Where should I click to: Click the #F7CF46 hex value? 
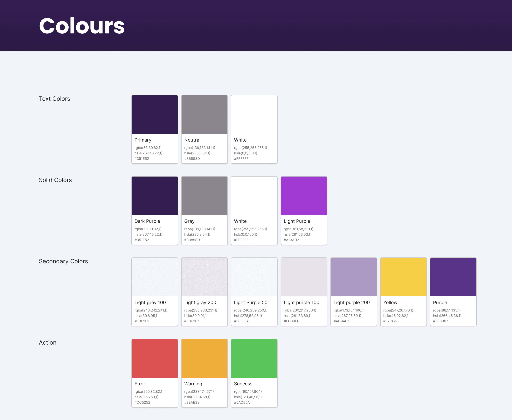(391, 321)
